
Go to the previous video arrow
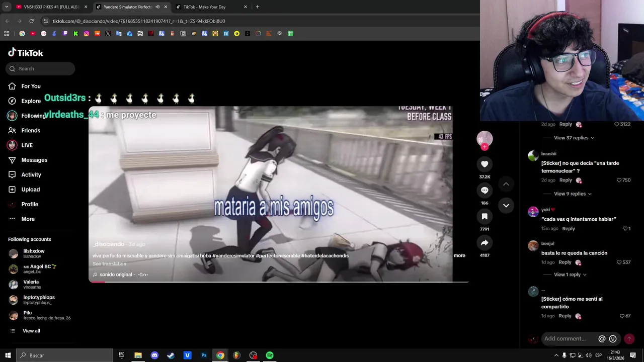[506, 184]
